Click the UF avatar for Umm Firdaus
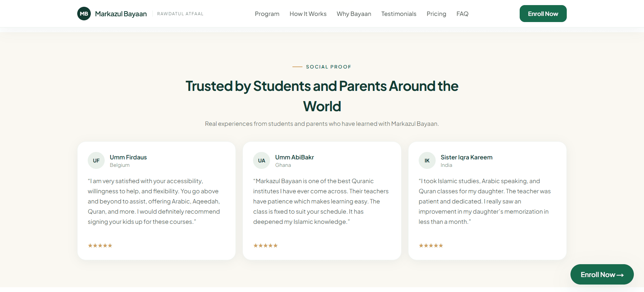This screenshot has width=644, height=292. [x=96, y=160]
